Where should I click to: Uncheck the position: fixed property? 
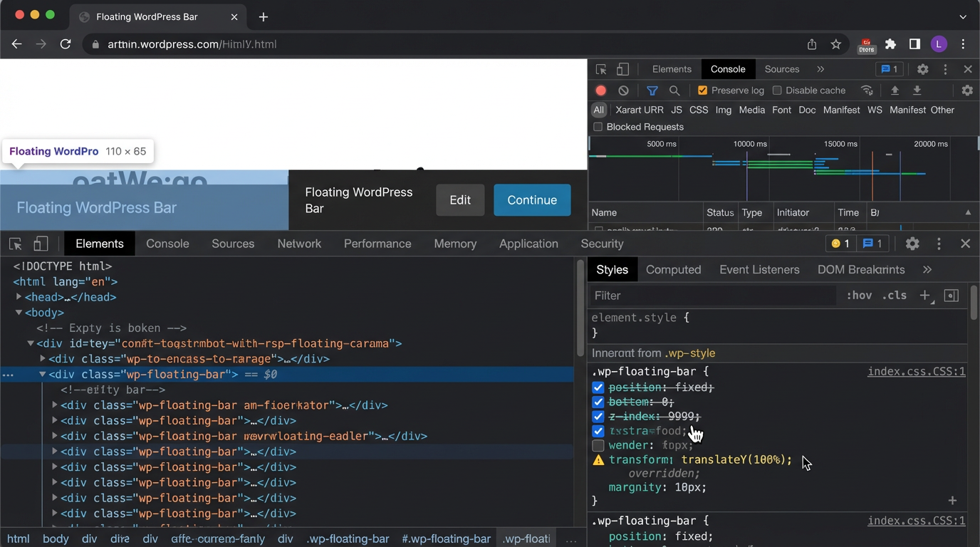pos(598,387)
